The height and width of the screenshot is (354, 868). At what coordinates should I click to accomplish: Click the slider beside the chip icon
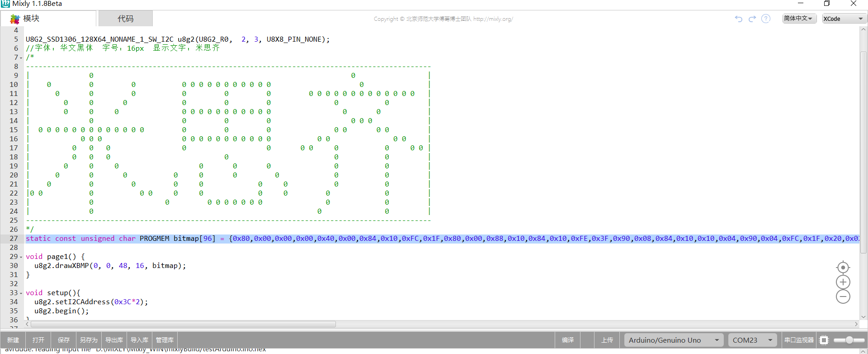[849, 340]
